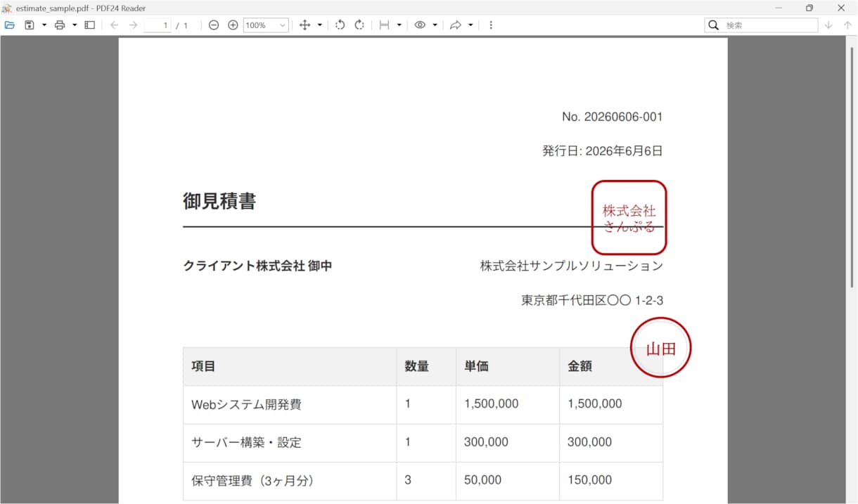Click the No. 20260606-001 text
This screenshot has width=858, height=504.
pos(613,117)
